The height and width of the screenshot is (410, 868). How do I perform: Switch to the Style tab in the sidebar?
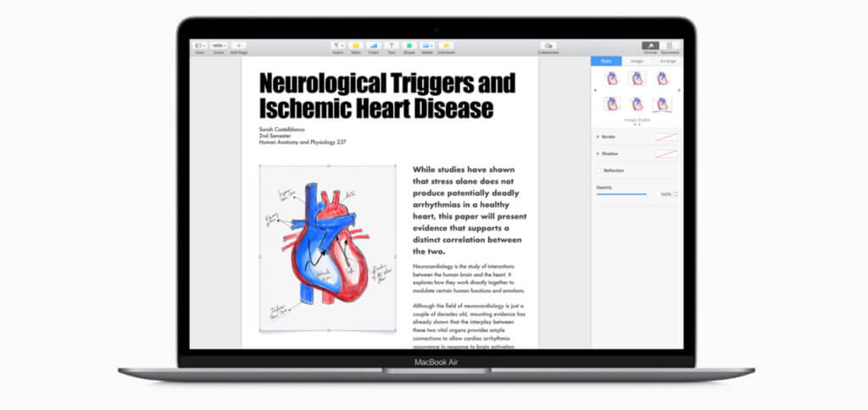(606, 61)
